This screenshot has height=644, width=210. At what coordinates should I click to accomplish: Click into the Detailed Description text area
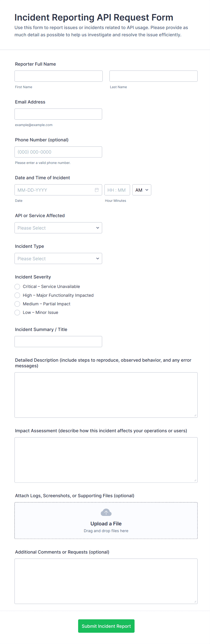point(106,395)
